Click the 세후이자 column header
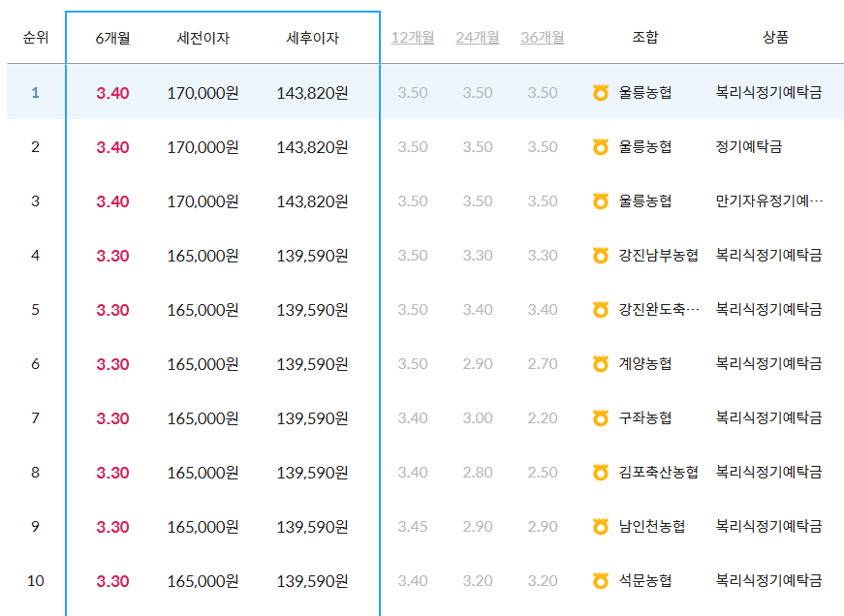This screenshot has height=616, width=844. (312, 38)
